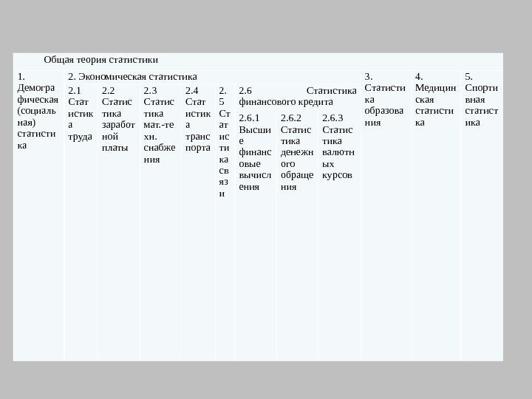Select heading '2.6 Статистика финансового кредита'
Image resolution: width=532 pixels, height=399 pixels.
(298, 96)
